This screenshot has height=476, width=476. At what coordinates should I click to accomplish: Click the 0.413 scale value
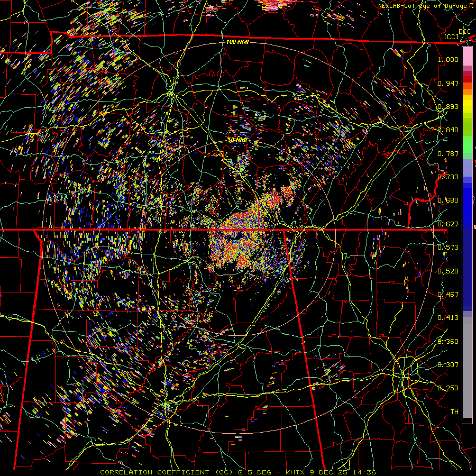(448, 317)
